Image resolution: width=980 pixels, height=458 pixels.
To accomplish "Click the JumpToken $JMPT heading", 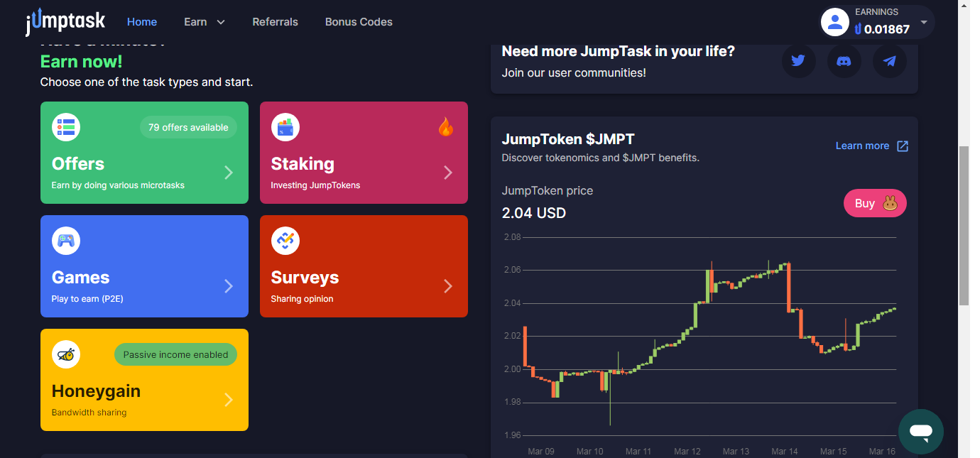I will click(568, 139).
